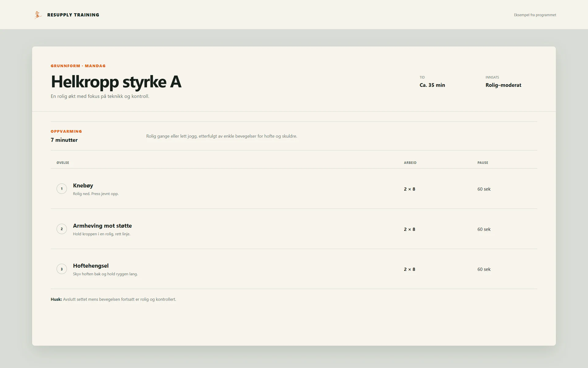The image size is (588, 368).
Task: Click the number 2 circle badge
Action: click(x=62, y=229)
